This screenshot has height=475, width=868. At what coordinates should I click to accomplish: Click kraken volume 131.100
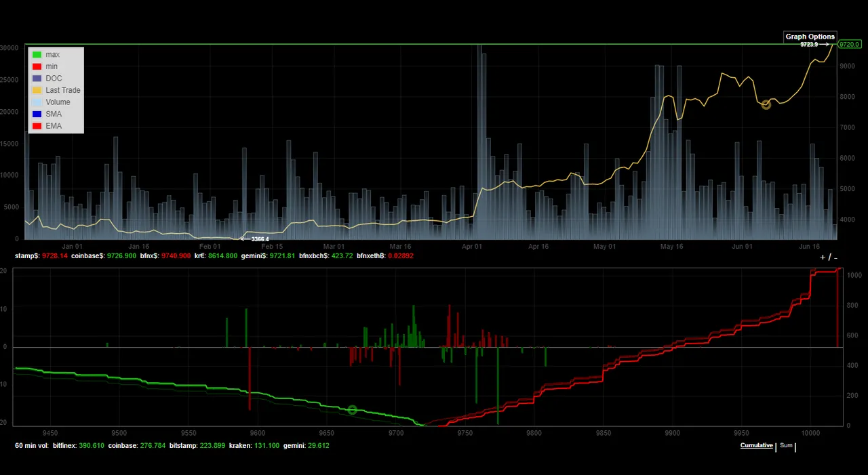(x=254, y=445)
